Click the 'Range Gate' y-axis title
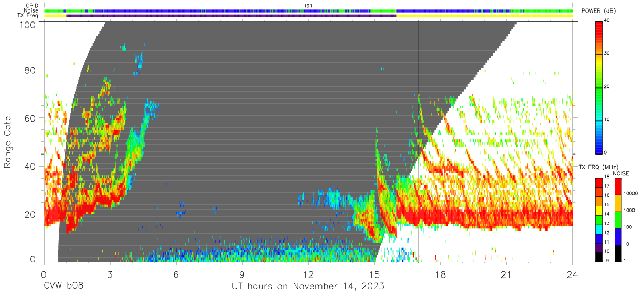Screen dimensions: 644x297 (x=8, y=142)
